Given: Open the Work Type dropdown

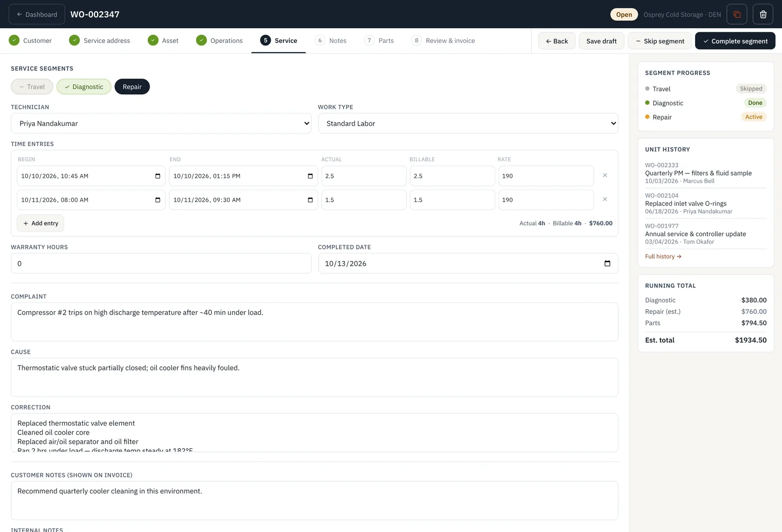Looking at the screenshot, I should [468, 123].
